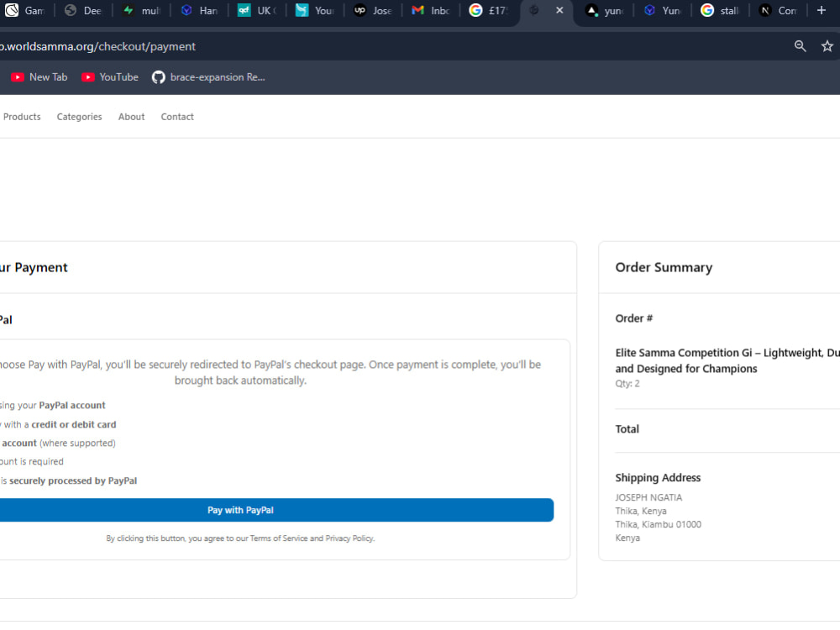The width and height of the screenshot is (840, 630).
Task: Switch to the 'UK' tab
Action: (257, 11)
